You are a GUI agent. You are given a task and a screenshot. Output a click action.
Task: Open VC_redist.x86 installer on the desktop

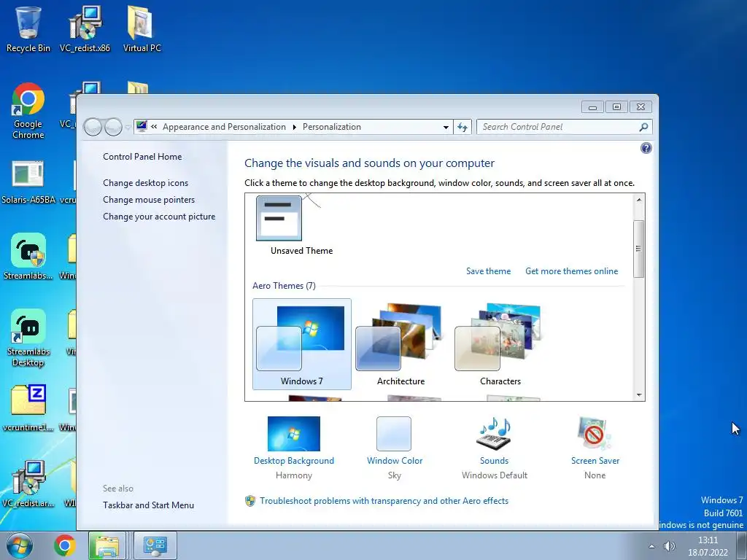pos(85,28)
